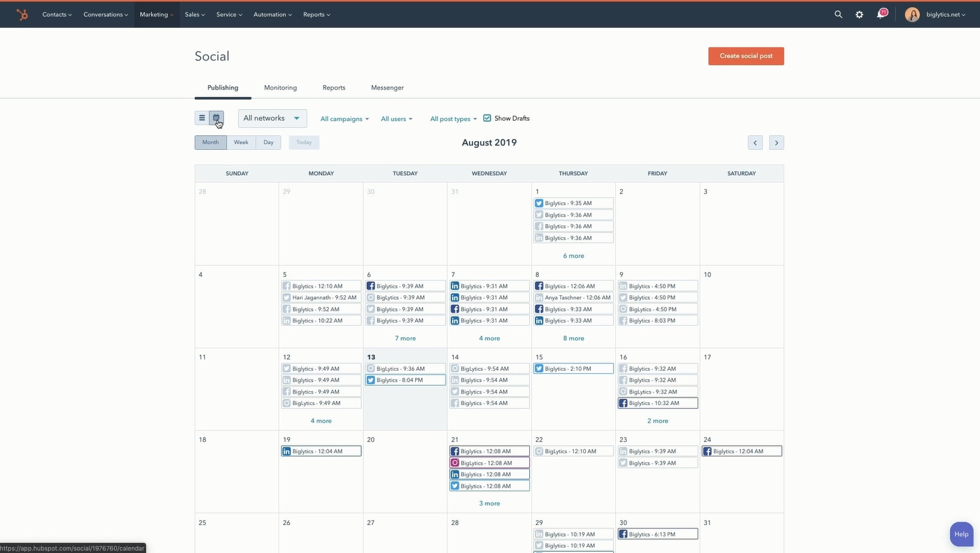This screenshot has height=553, width=980.
Task: Select the Day view toggle
Action: [x=268, y=142]
